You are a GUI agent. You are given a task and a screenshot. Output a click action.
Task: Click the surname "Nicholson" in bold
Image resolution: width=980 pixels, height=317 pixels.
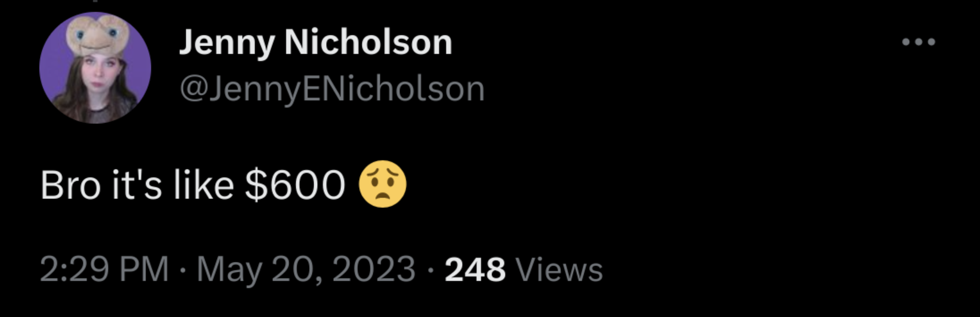click(368, 42)
